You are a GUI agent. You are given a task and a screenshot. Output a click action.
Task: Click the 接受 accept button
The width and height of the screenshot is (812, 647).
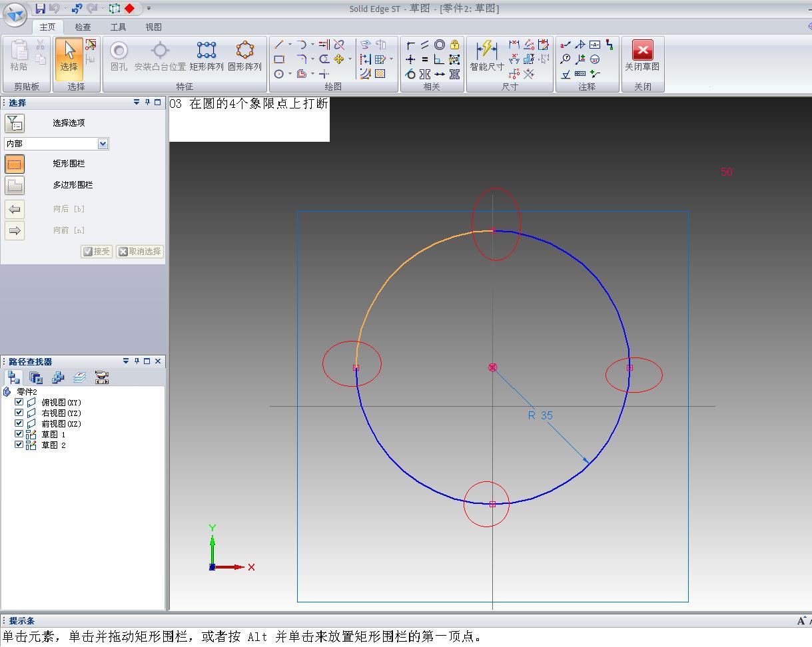(97, 252)
